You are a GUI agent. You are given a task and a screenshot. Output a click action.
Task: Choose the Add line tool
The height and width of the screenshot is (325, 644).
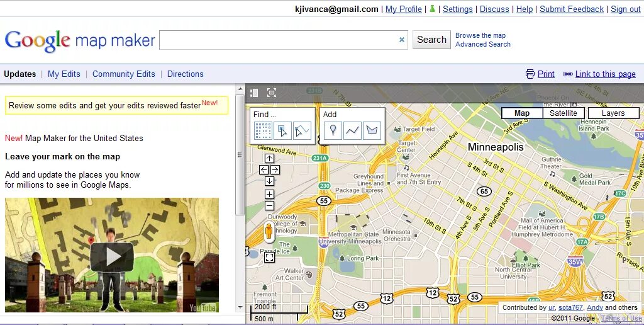(x=352, y=131)
